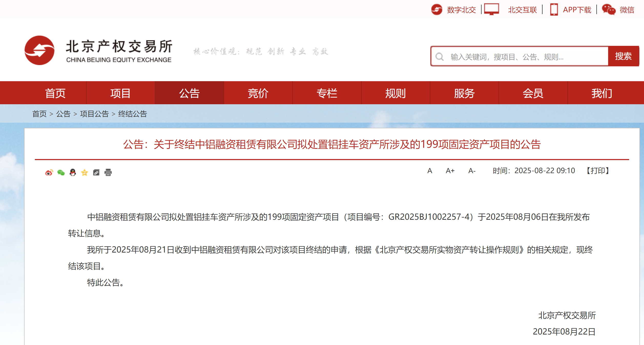Decrease font size with A-
Viewport: 644px width, 345px height.
tap(472, 171)
